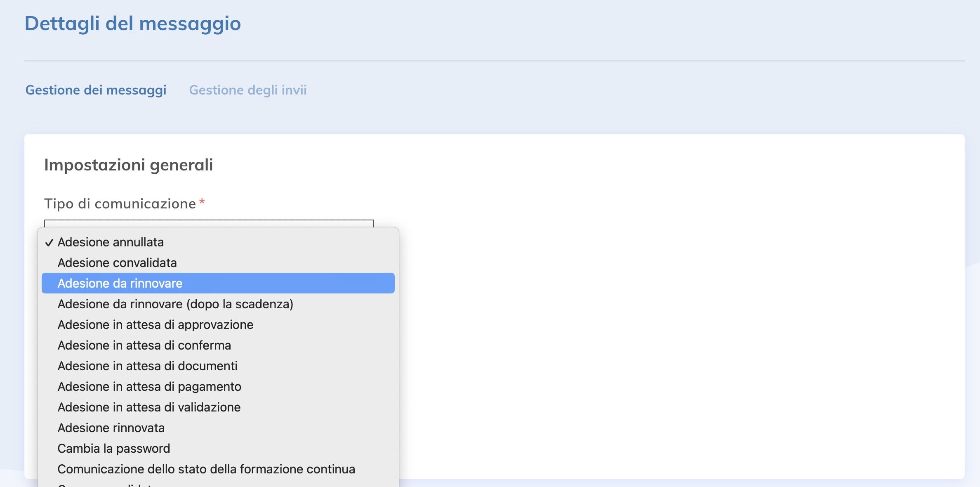Image resolution: width=980 pixels, height=487 pixels.
Task: Choose Adesione in attesa di validazione
Action: point(149,407)
